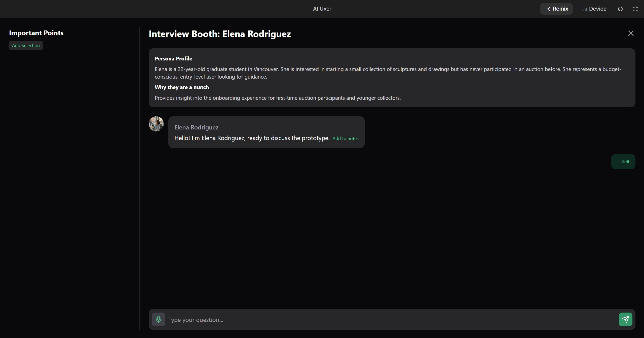The width and height of the screenshot is (644, 338).
Task: Toggle fullscreen with the corner brackets icon
Action: [635, 9]
